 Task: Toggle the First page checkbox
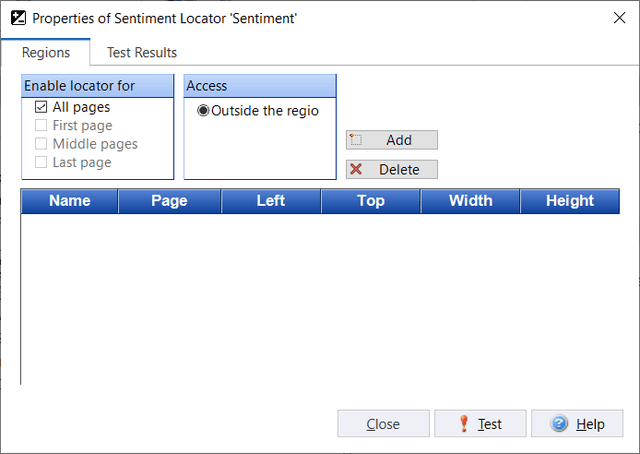[x=41, y=126]
